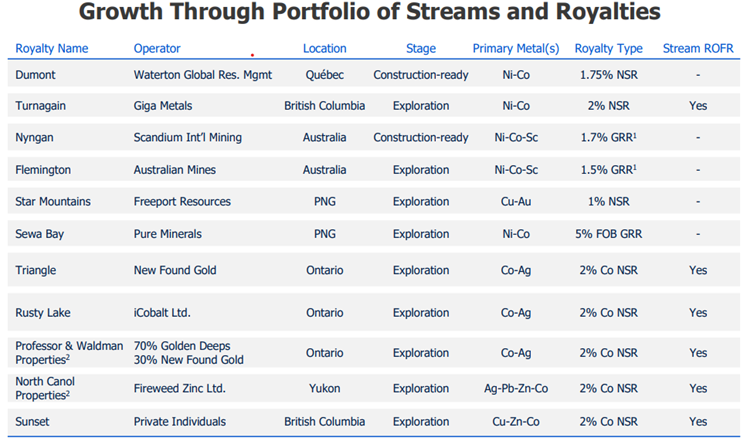Select Professor & Waldman Properties royalty name
754x441 pixels.
pos(69,353)
